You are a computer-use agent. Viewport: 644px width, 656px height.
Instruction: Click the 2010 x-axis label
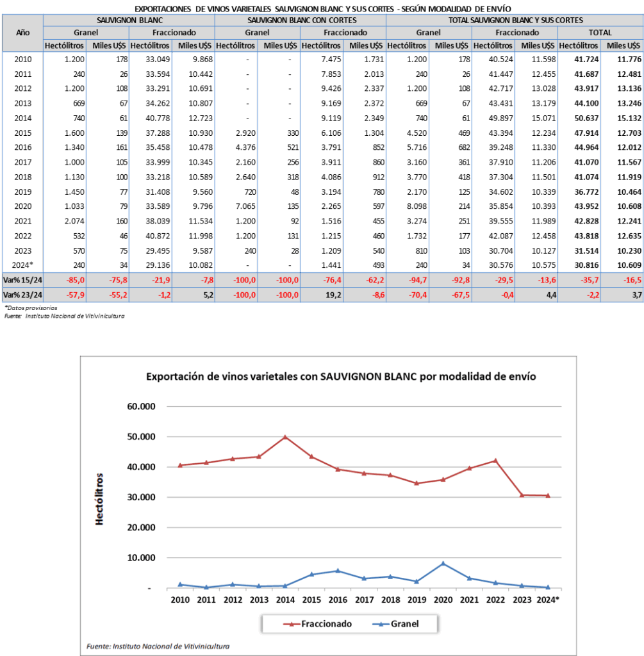[179, 600]
